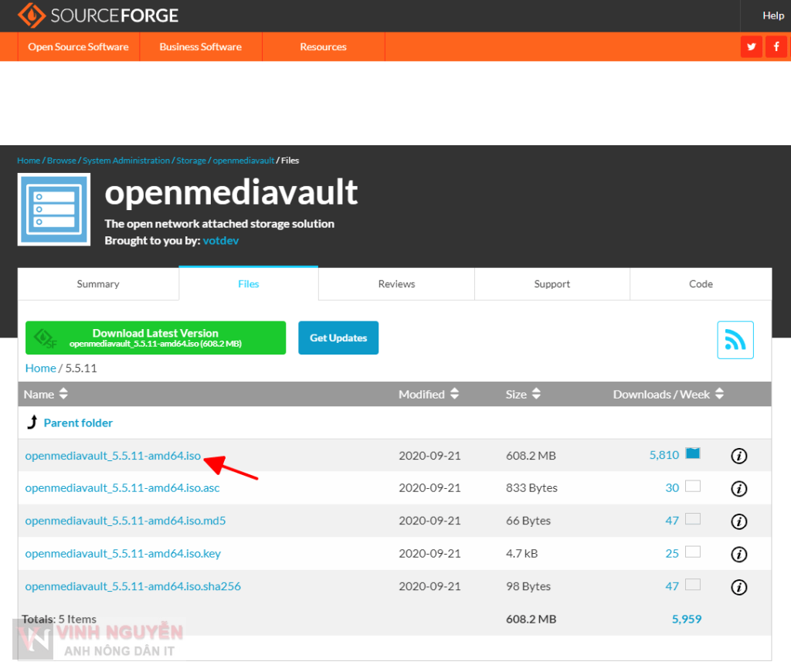791x672 pixels.
Task: Sort the file list by Name
Action: [46, 394]
